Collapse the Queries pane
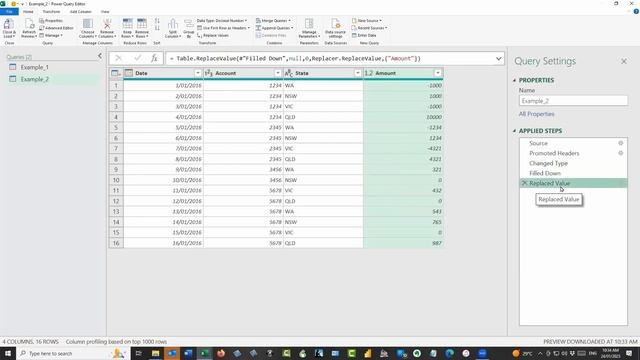Viewport: 640px width, 360px height. pyautogui.click(x=100, y=56)
